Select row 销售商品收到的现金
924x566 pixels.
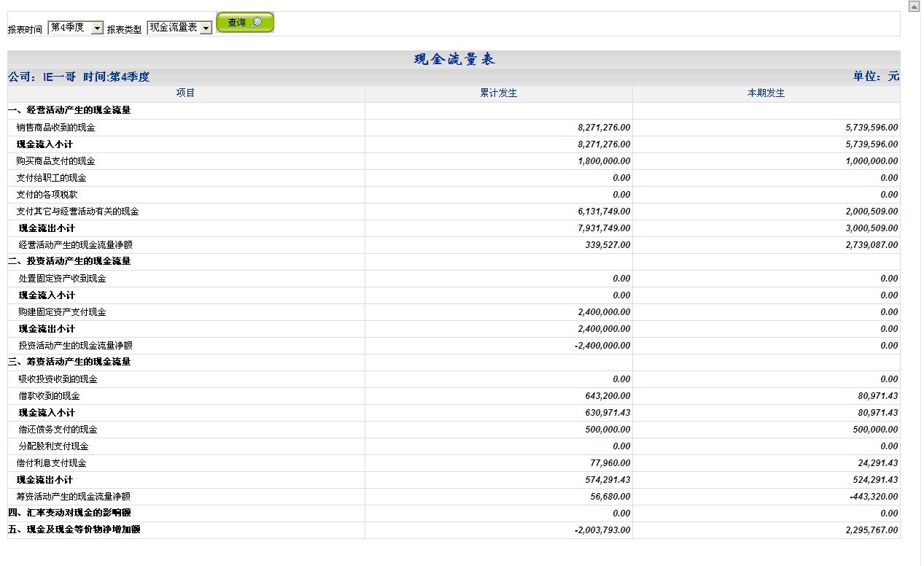tap(454, 127)
